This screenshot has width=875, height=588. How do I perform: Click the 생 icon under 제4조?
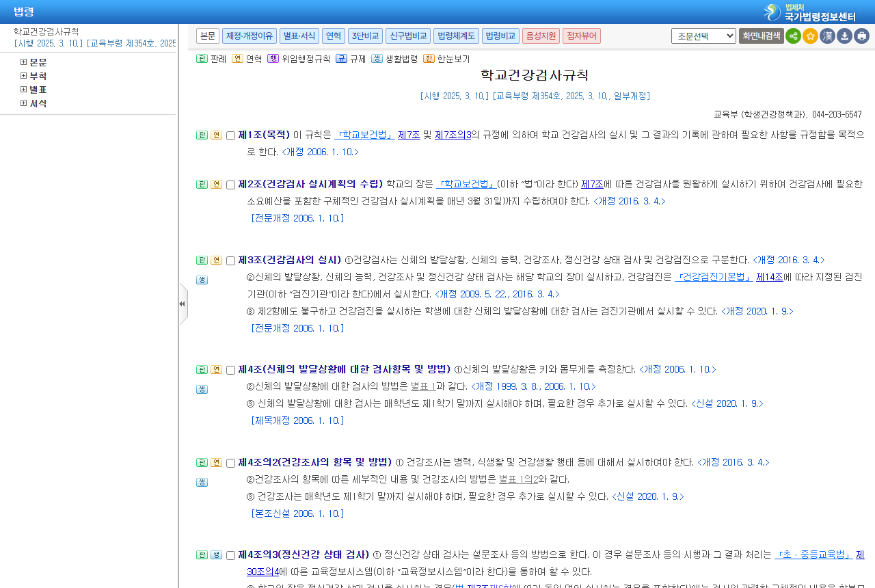(202, 389)
